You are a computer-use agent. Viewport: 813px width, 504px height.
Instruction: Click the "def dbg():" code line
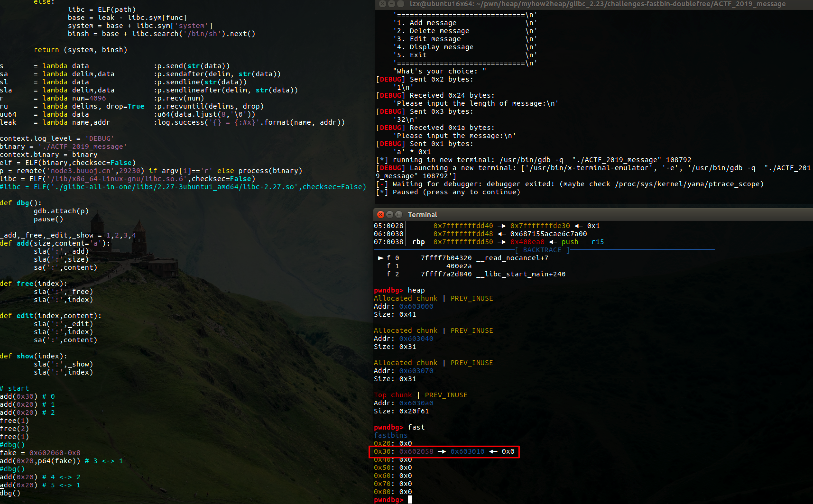(x=21, y=203)
